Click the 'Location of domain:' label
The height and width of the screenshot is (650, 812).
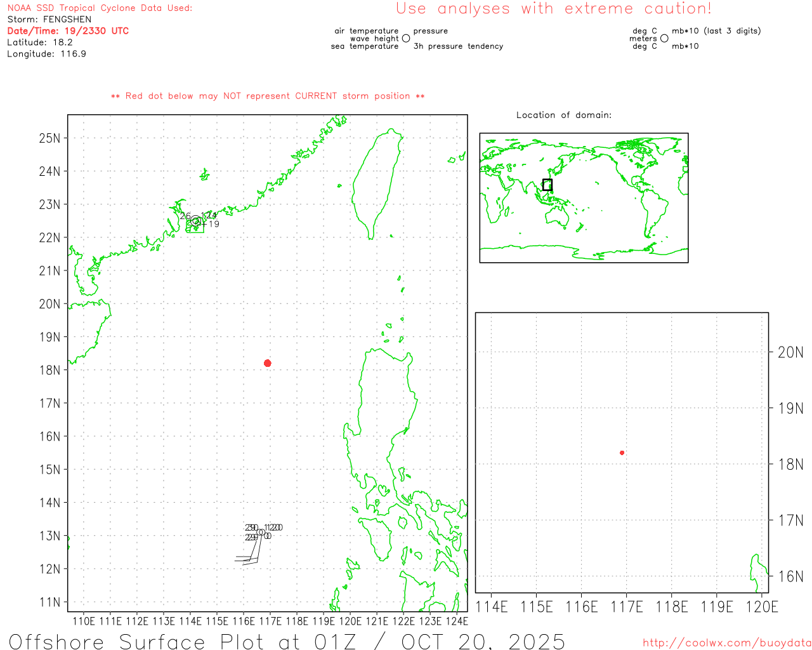(x=564, y=115)
